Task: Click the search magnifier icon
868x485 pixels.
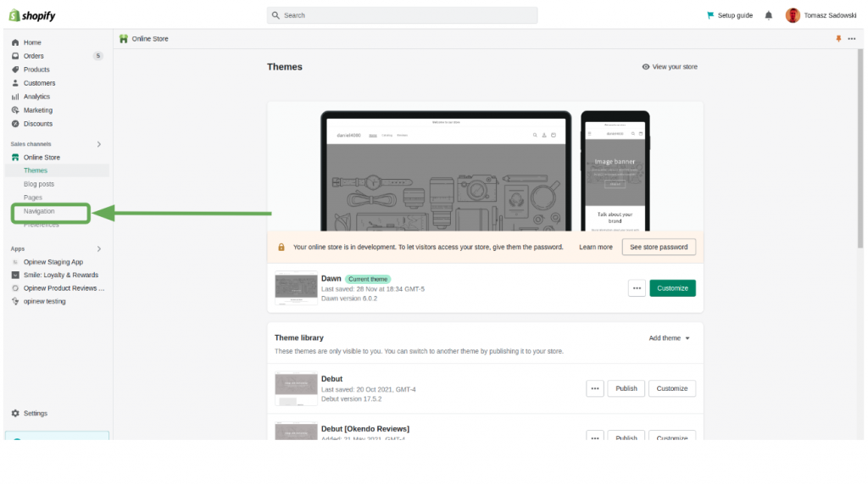Action: (275, 15)
